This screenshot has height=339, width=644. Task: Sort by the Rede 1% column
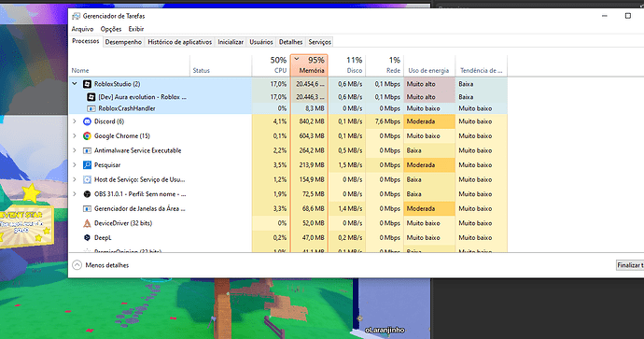[x=385, y=65]
